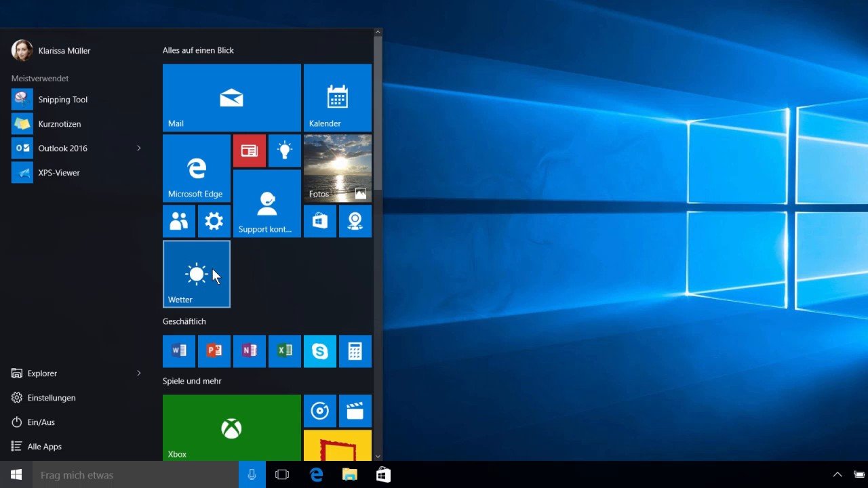Open Store from the taskbar

click(383, 474)
